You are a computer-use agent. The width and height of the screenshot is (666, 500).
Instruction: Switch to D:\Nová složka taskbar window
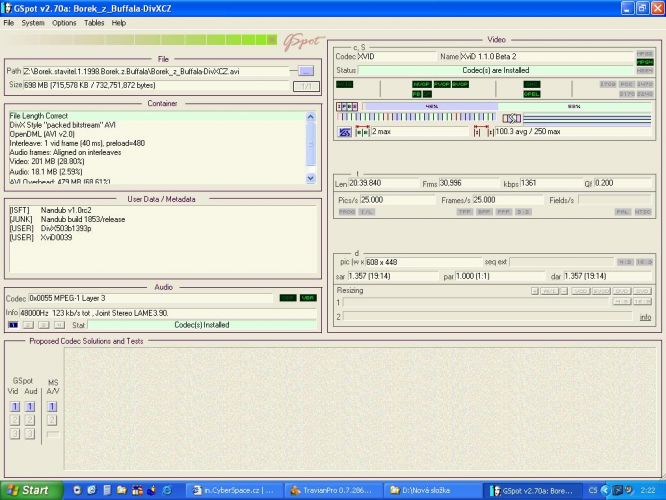click(x=432, y=491)
